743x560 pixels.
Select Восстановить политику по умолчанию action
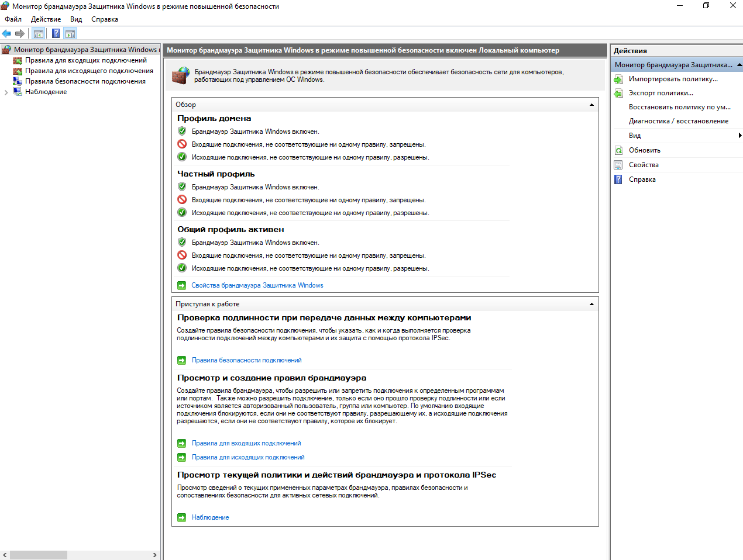coord(679,107)
